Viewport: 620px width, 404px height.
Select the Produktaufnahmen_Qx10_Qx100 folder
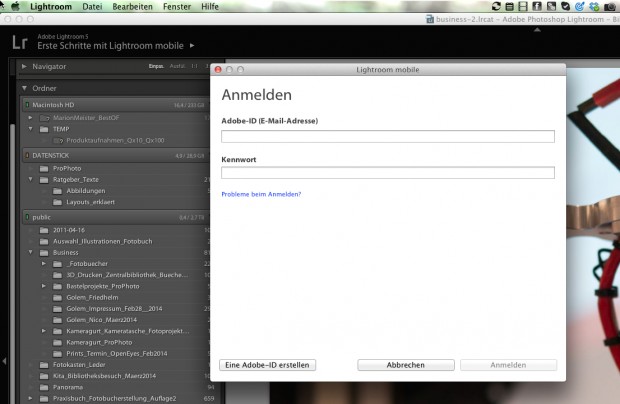pyautogui.click(x=115, y=140)
